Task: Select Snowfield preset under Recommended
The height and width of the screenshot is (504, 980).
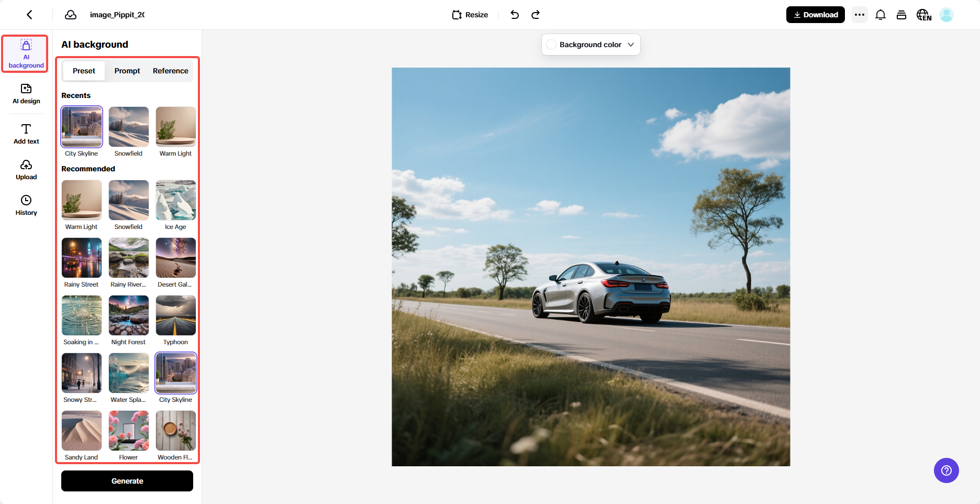Action: tap(129, 200)
